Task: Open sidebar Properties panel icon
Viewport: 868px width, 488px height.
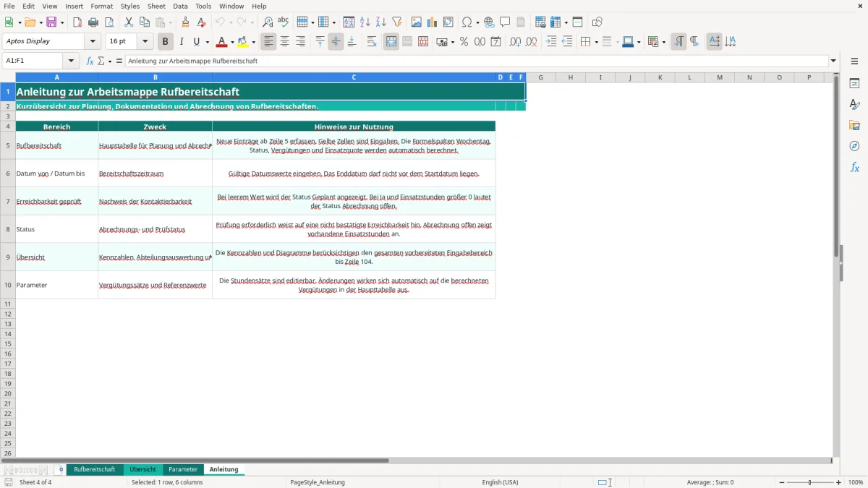Action: [854, 83]
